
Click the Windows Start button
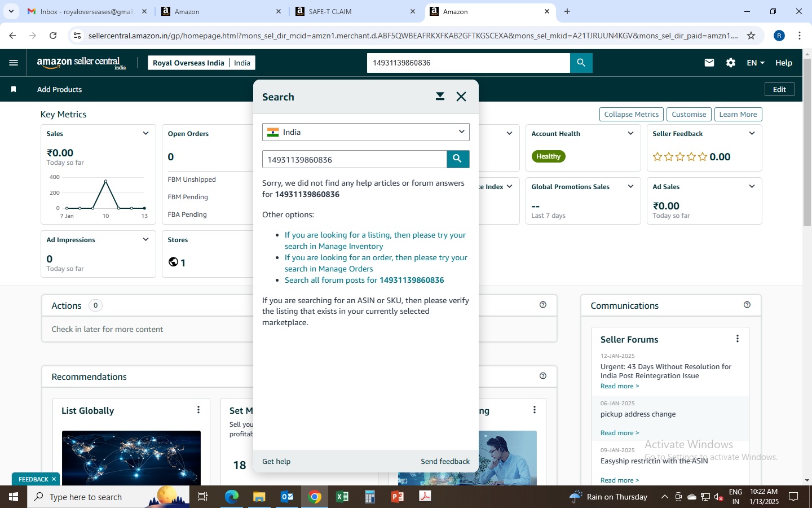14,497
